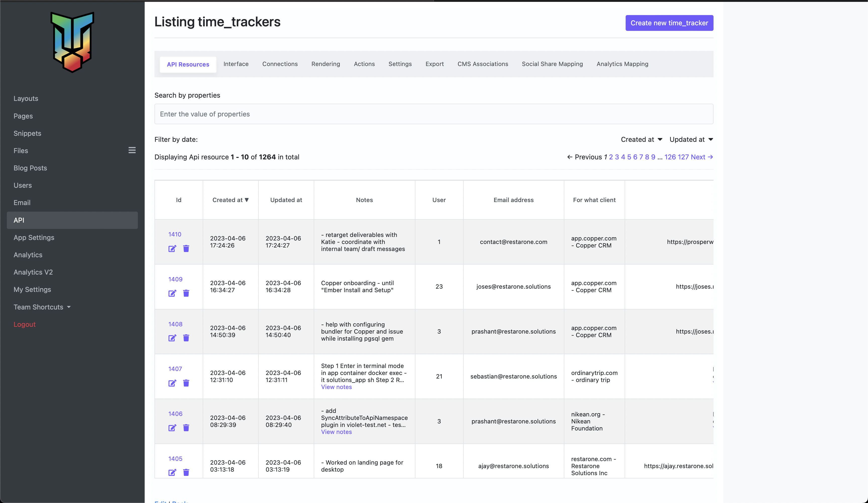Viewport: 868px width, 503px height.
Task: Click the Search by properties input field
Action: [434, 114]
